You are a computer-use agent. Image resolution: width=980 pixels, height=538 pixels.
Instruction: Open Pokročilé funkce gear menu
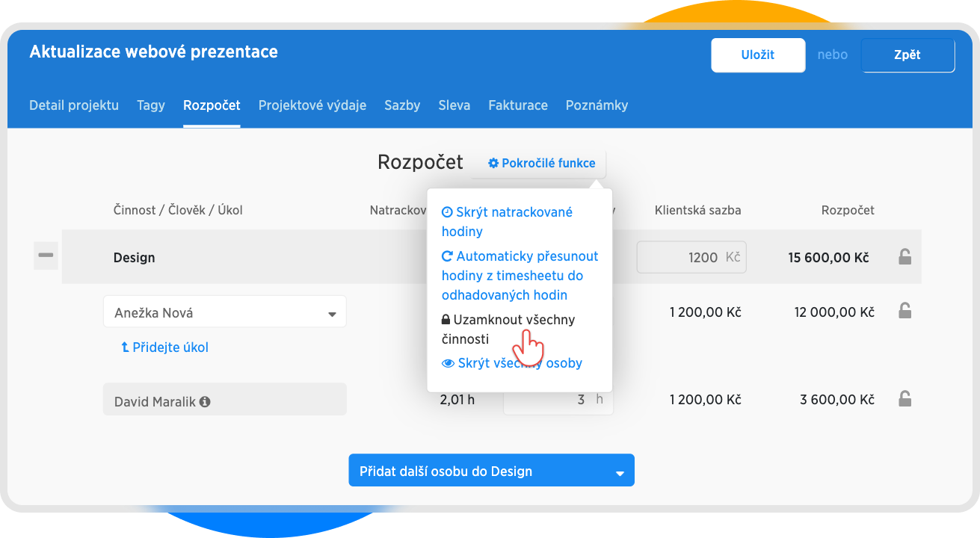pyautogui.click(x=541, y=163)
